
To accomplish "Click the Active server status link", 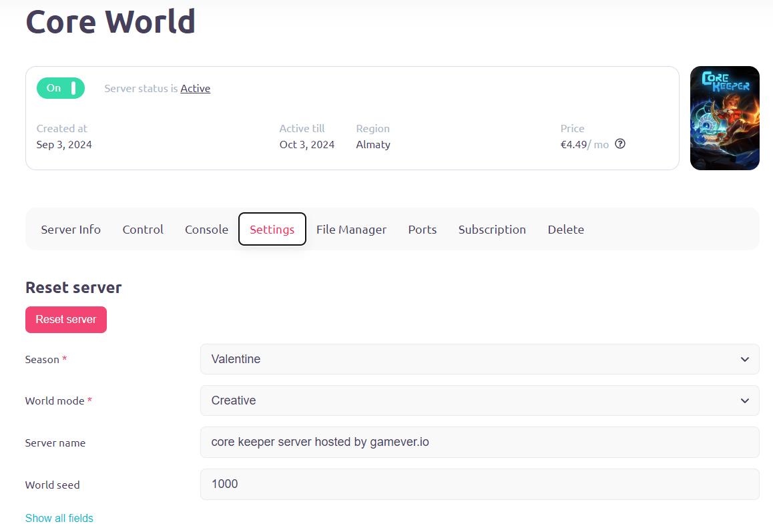I will (195, 88).
